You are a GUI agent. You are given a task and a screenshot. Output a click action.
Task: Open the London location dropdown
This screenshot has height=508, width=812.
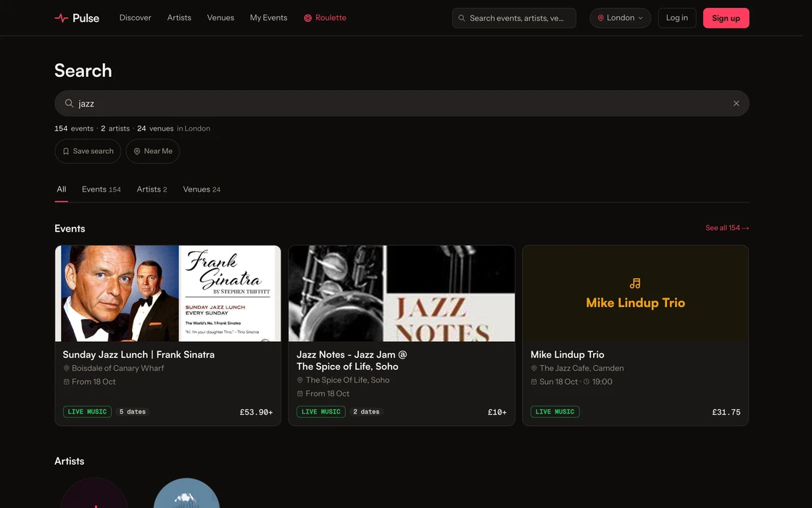pyautogui.click(x=620, y=18)
